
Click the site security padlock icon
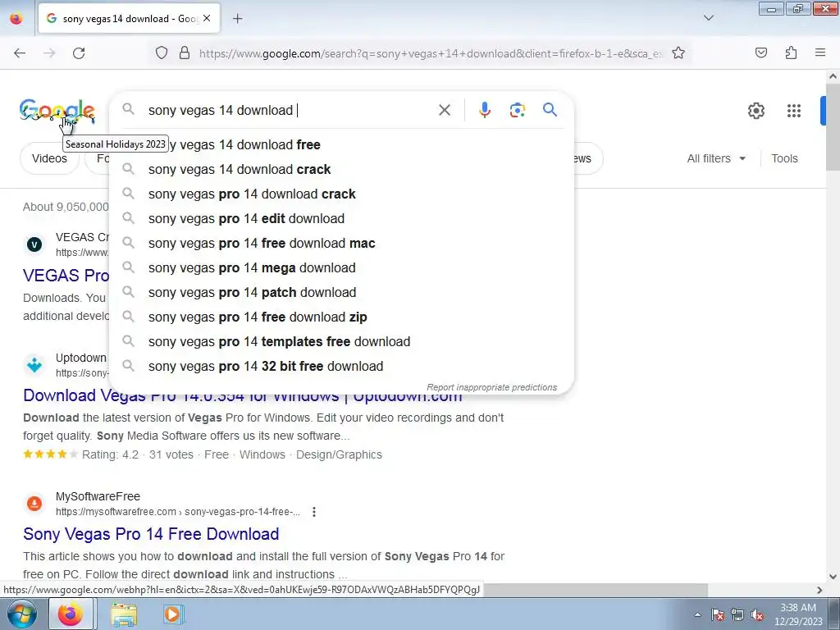tap(185, 53)
